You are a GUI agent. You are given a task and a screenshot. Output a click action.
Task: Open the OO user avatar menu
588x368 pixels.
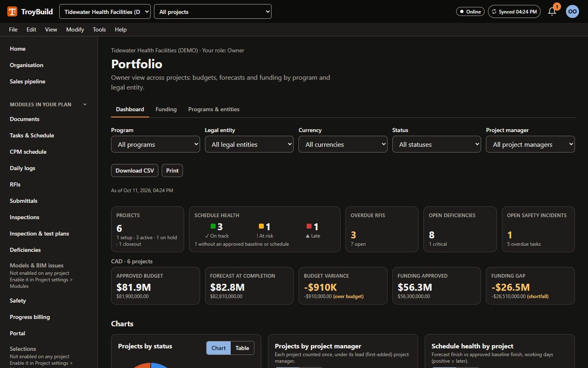click(572, 11)
